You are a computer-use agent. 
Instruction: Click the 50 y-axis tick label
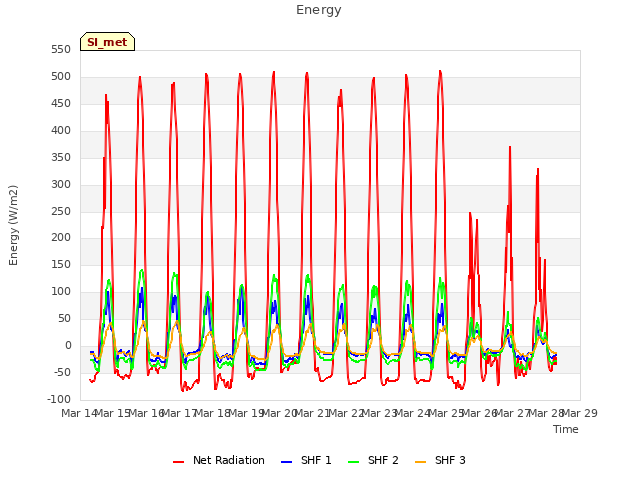click(x=65, y=318)
